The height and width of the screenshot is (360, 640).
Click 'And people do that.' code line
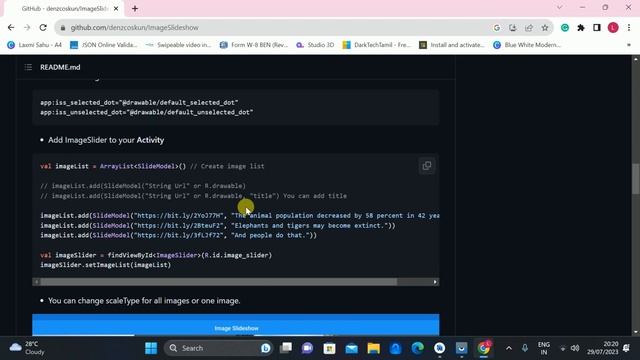pyautogui.click(x=178, y=235)
